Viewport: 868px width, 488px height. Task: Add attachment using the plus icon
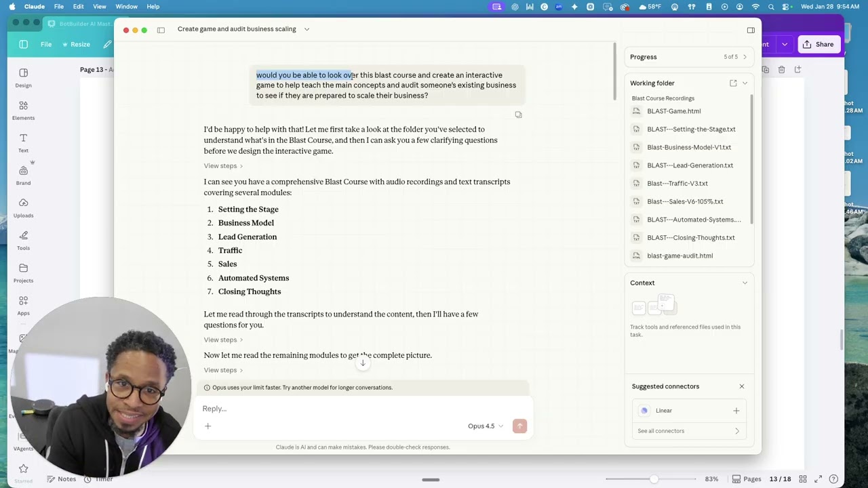click(x=208, y=426)
